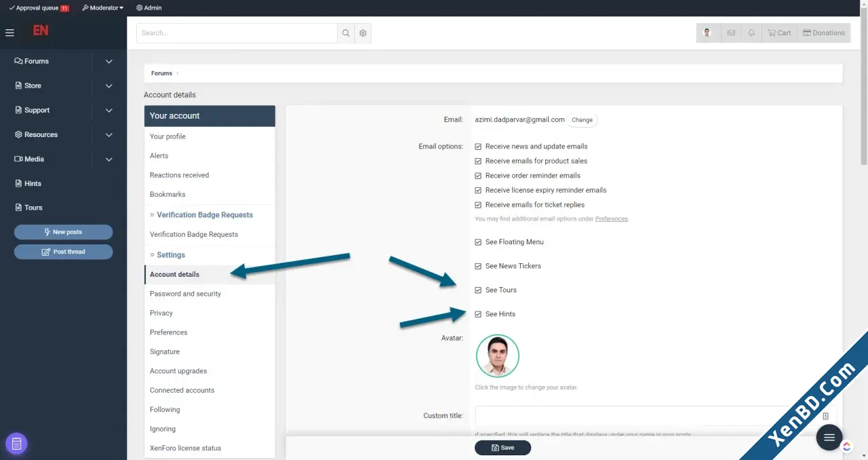This screenshot has height=460, width=868.
Task: Open Reactions received
Action: pyautogui.click(x=210, y=175)
